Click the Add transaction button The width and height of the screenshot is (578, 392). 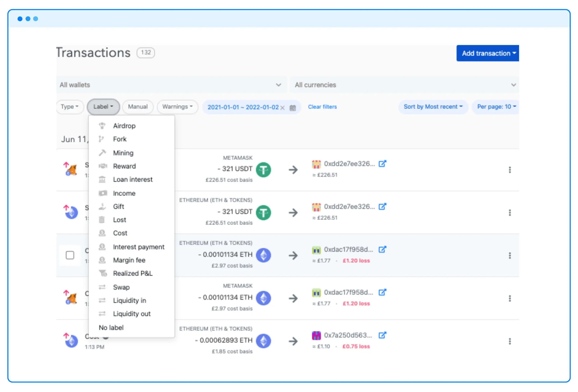click(487, 53)
